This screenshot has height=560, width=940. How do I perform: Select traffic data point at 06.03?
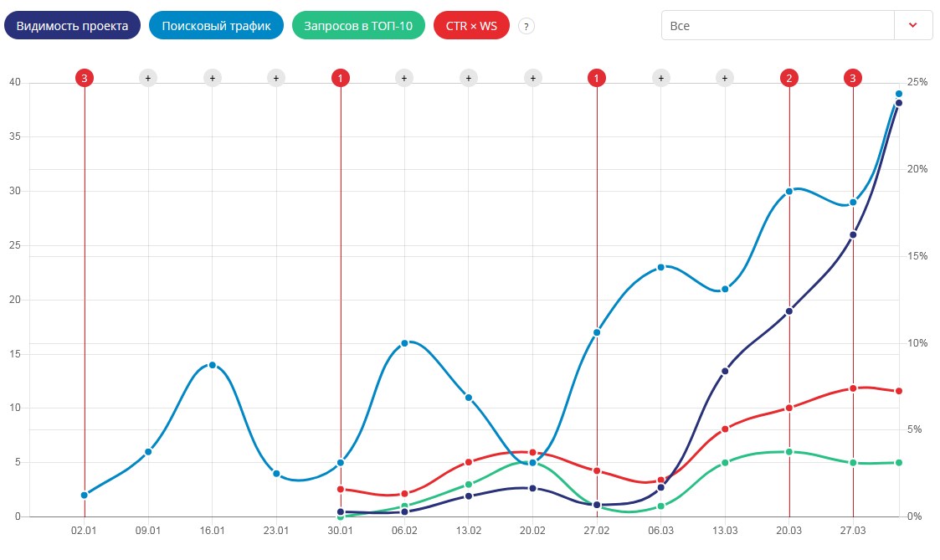660,267
